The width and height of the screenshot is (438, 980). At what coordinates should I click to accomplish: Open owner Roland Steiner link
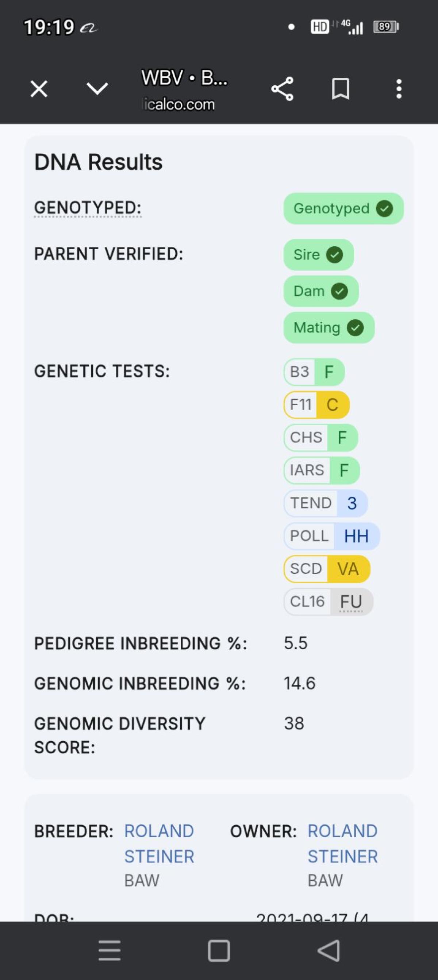(342, 843)
